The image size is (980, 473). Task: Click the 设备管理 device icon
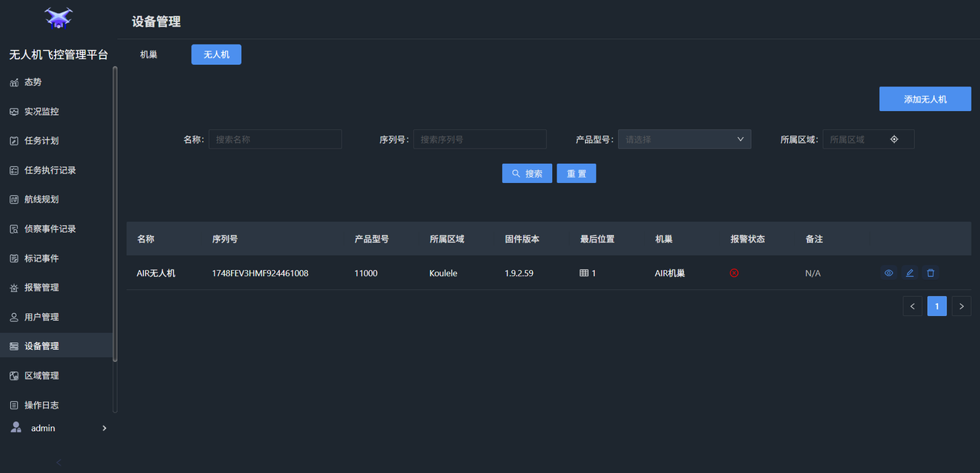(14, 347)
